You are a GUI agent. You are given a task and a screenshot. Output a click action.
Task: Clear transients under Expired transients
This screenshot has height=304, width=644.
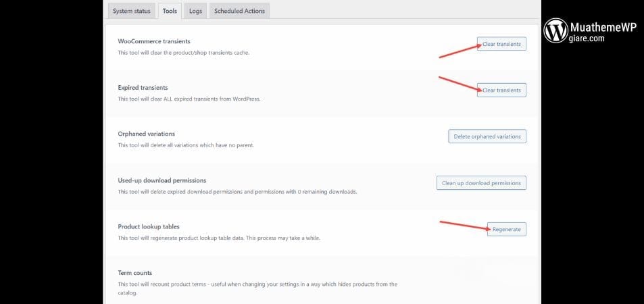pos(501,90)
